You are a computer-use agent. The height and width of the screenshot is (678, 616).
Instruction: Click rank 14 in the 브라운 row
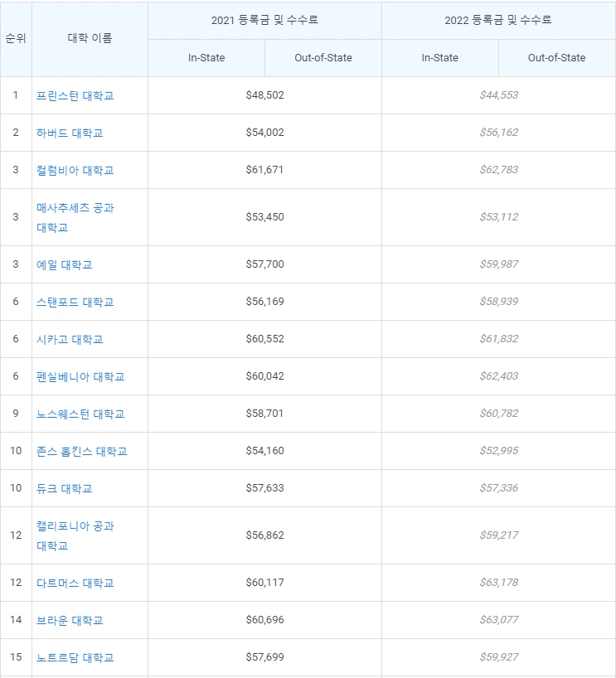coord(16,620)
